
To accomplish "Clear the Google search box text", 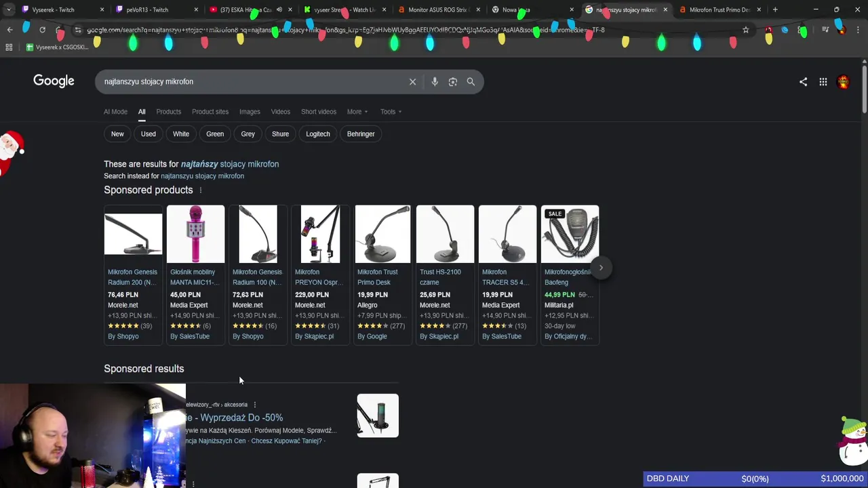I will (412, 81).
